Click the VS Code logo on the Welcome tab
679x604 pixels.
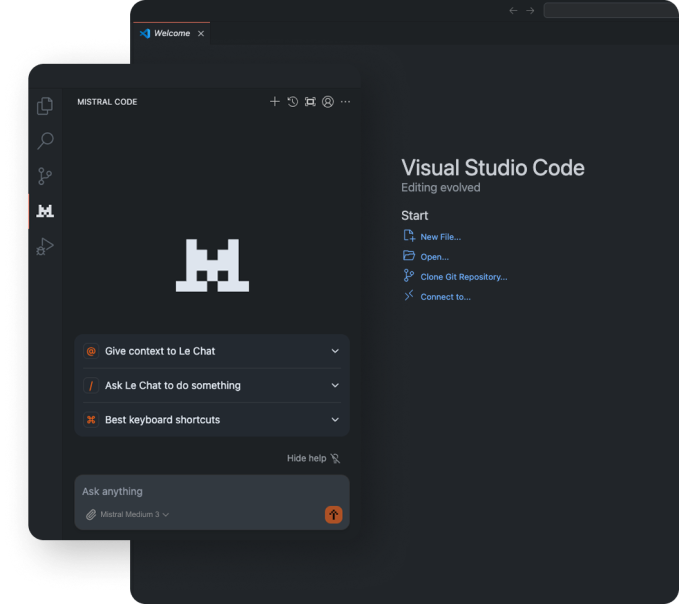coord(145,33)
